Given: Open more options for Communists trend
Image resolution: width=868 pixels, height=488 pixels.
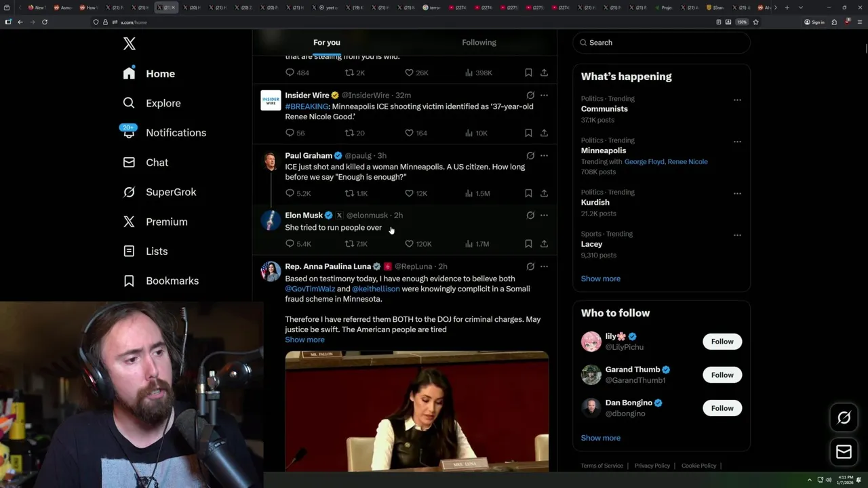Looking at the screenshot, I should pyautogui.click(x=737, y=100).
